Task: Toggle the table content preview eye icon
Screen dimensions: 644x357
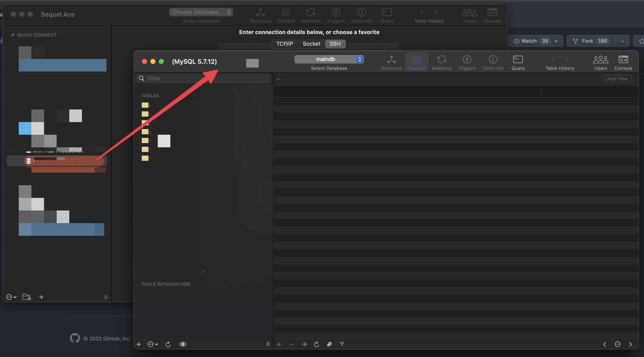Action: (183, 344)
